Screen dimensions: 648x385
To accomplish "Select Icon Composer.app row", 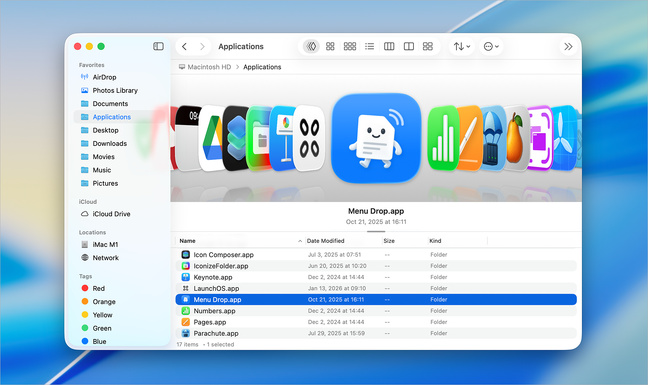I will 376,254.
